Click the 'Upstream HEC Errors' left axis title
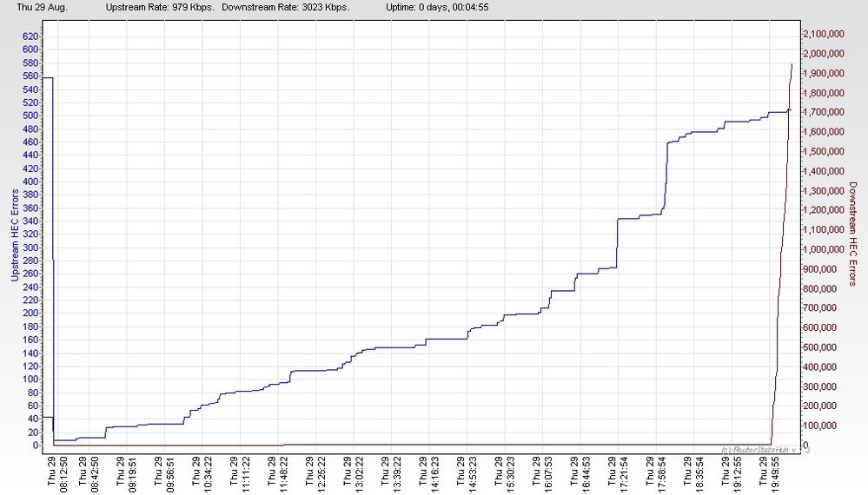868x495 pixels. [x=15, y=235]
